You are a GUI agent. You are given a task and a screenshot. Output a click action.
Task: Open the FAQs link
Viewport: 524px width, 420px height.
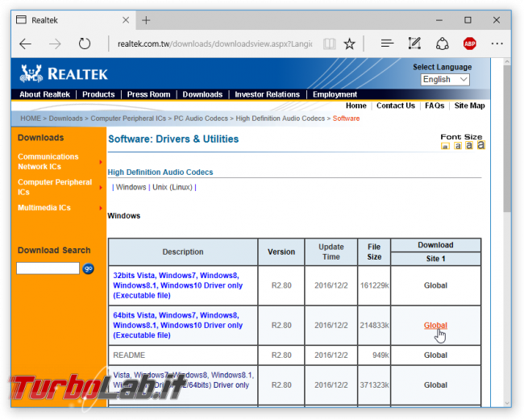pos(435,106)
